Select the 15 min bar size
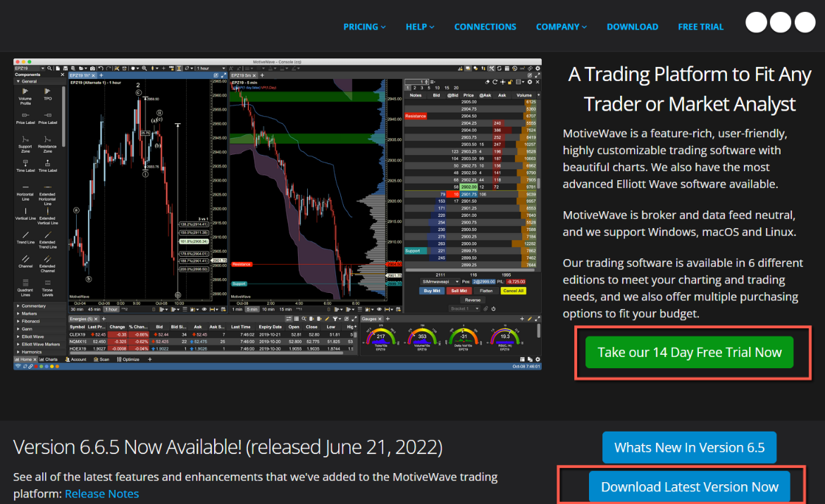The height and width of the screenshot is (504, 825). [285, 310]
